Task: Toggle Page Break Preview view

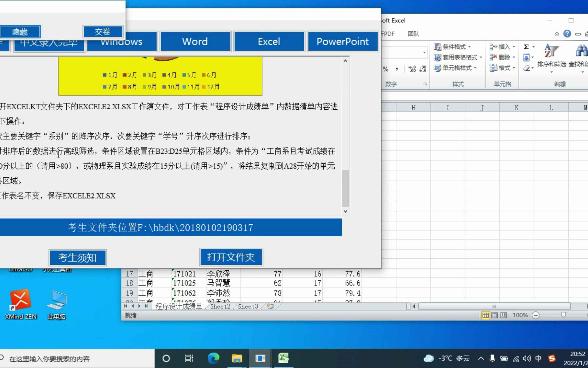Action: point(503,315)
